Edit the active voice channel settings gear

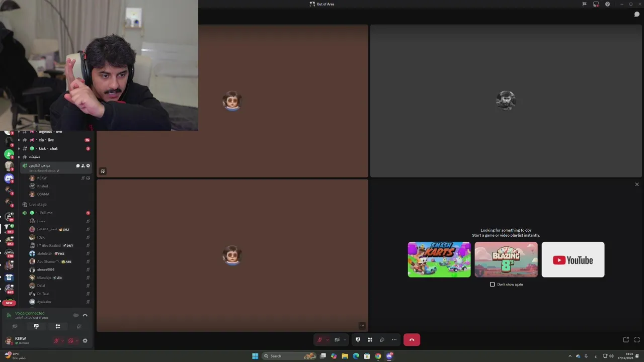88,166
